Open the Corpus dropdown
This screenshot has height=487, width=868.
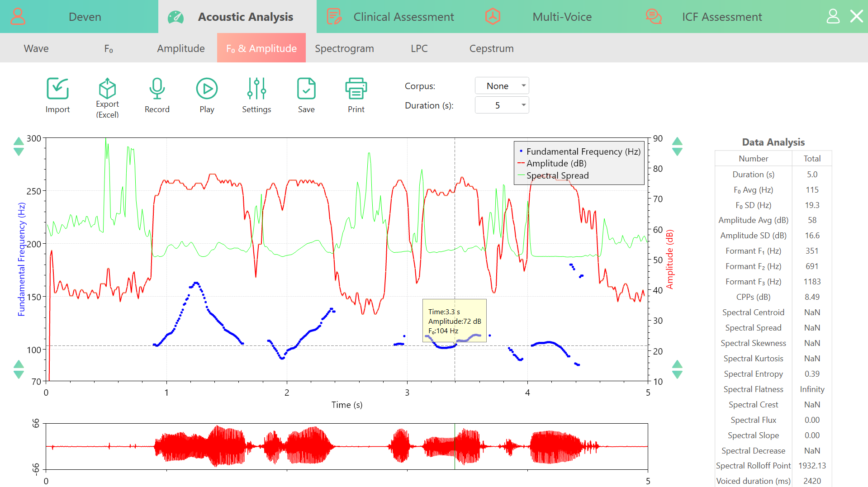[502, 86]
